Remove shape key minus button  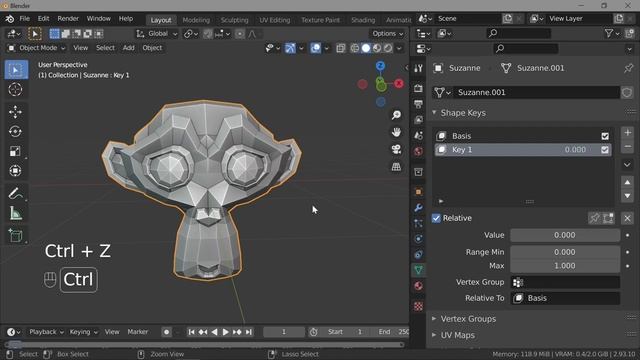pos(628,146)
